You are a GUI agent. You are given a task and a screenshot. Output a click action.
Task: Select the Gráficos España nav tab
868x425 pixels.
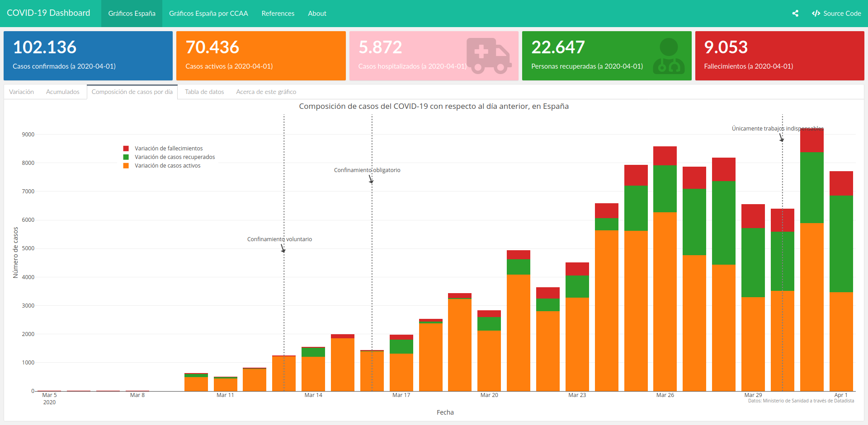coord(132,14)
